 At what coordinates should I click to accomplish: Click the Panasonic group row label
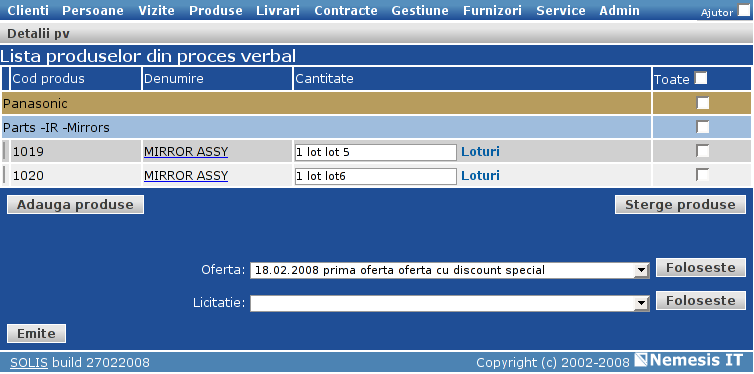click(35, 103)
